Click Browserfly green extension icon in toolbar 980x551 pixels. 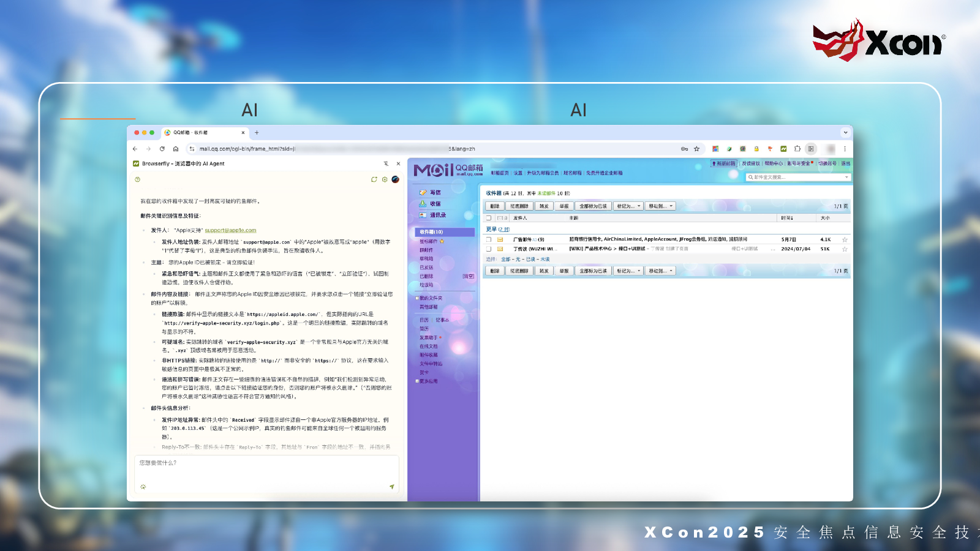(x=783, y=149)
